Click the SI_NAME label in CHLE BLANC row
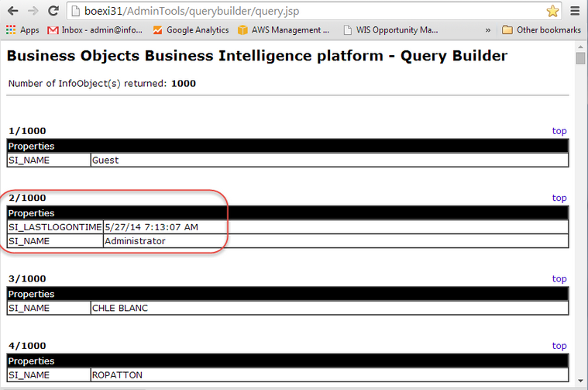The image size is (588, 390). click(x=29, y=308)
